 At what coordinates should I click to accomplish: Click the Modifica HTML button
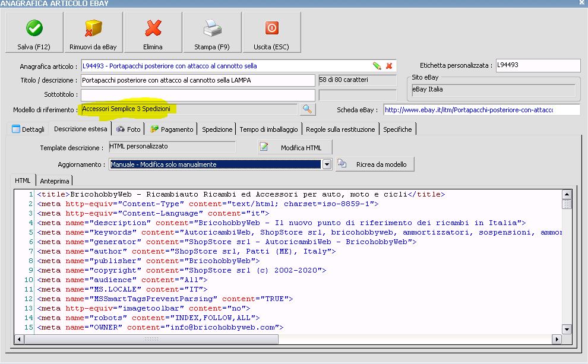click(x=295, y=147)
